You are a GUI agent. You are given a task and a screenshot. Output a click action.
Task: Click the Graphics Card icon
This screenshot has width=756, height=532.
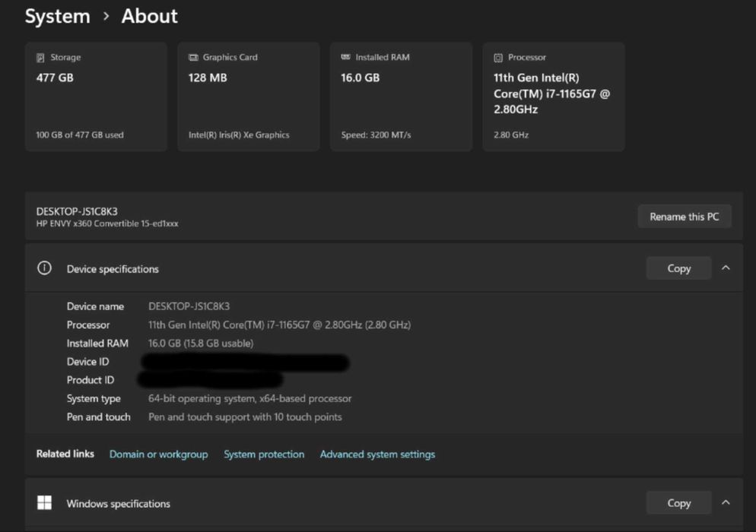coord(193,57)
